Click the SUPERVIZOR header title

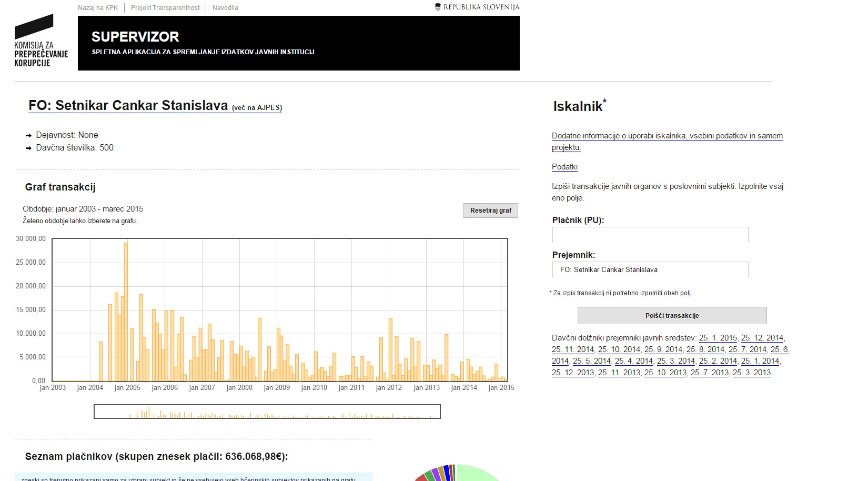click(x=135, y=37)
